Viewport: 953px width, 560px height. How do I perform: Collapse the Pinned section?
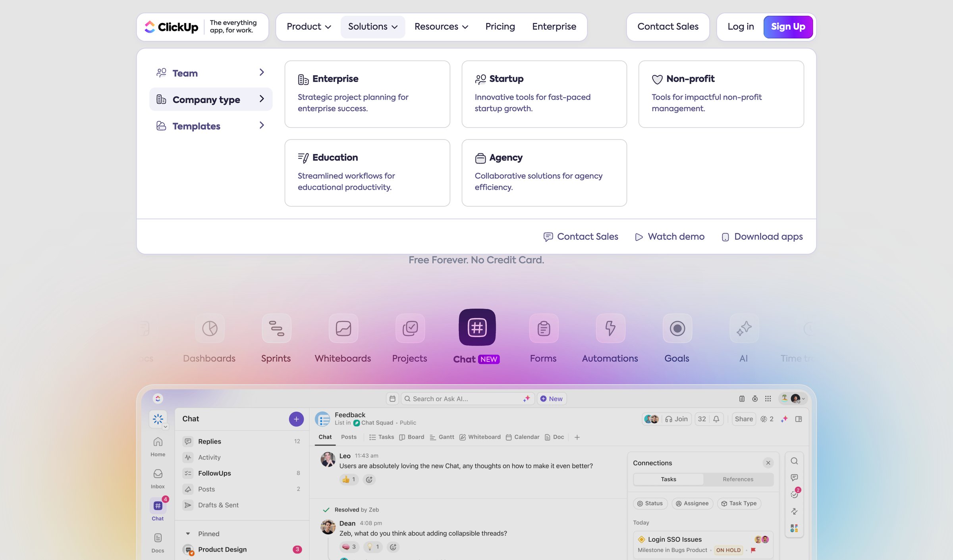coord(188,534)
